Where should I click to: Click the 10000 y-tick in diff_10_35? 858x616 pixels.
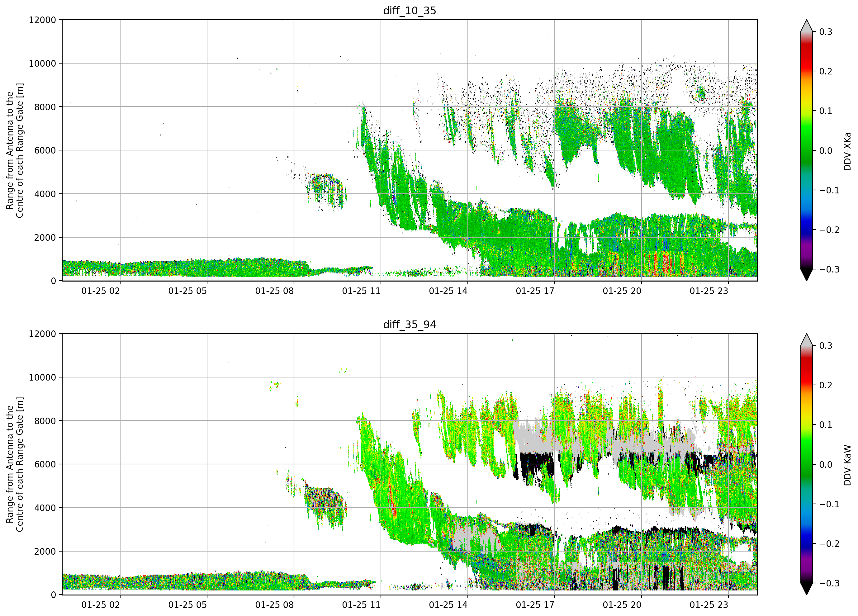pos(42,64)
